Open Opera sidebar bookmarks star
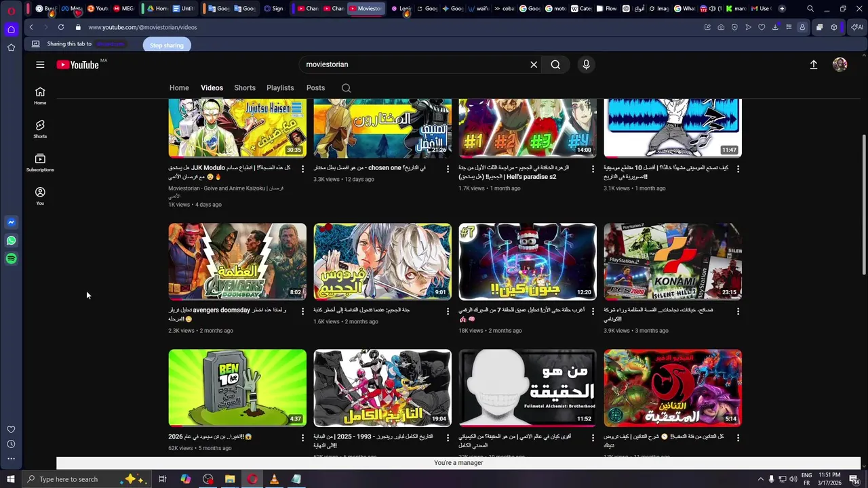Viewport: 868px width, 488px height. [11, 47]
